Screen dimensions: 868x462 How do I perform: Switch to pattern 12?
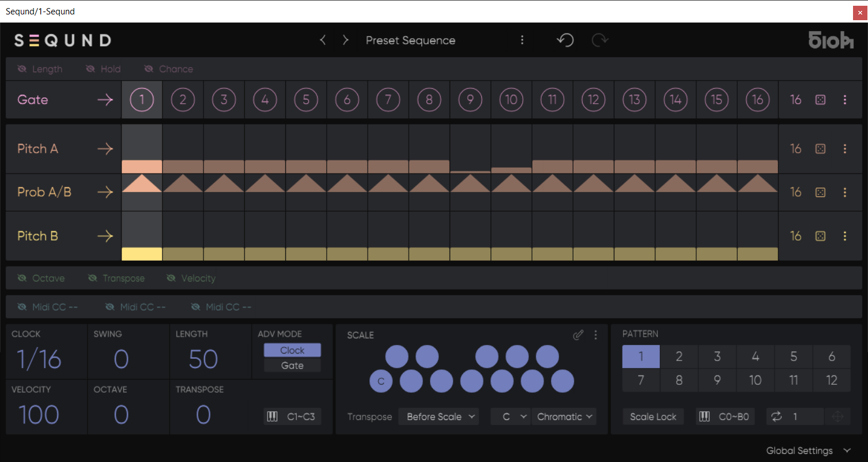[x=831, y=380]
